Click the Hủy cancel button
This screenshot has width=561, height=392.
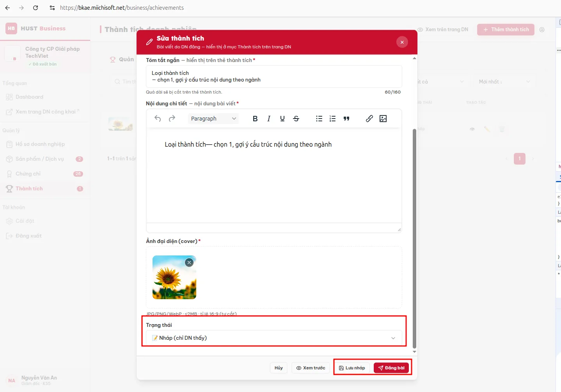pos(279,368)
